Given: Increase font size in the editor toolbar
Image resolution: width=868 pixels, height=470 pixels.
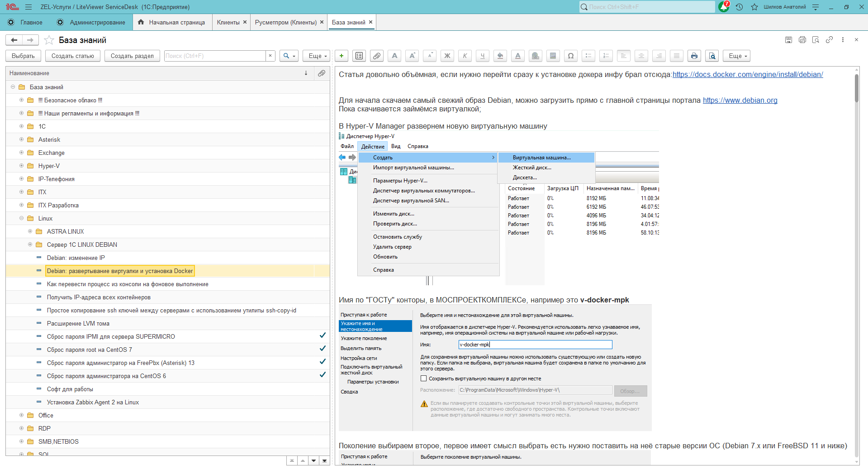Looking at the screenshot, I should [x=412, y=56].
